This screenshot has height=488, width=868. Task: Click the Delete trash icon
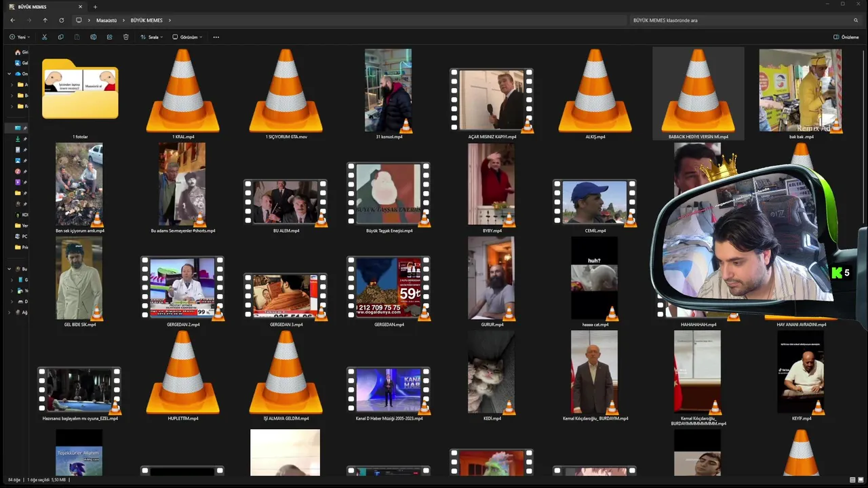tap(125, 37)
